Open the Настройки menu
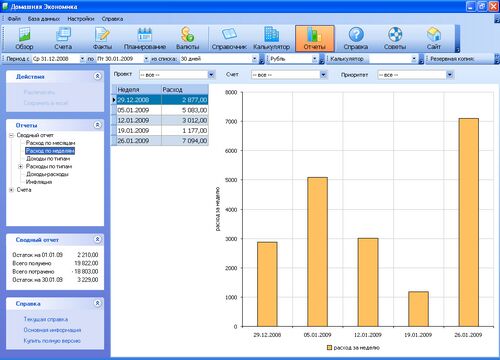The height and width of the screenshot is (360, 500). click(81, 19)
